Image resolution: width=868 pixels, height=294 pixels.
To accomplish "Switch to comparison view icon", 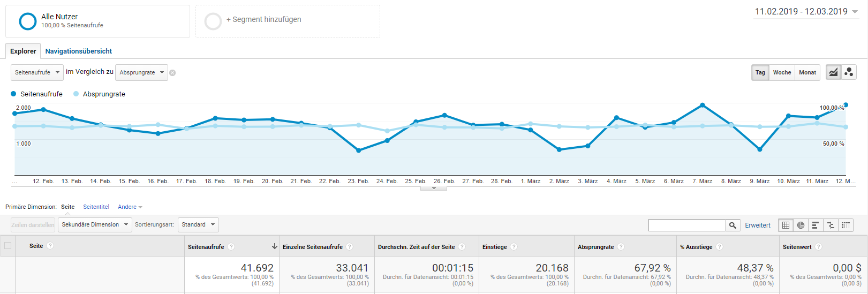I will tap(831, 225).
